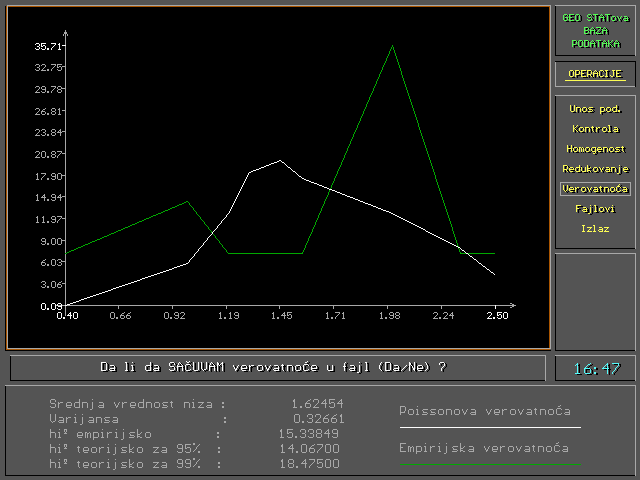Click the green Empirijska verovatnoća legend line

pos(489,464)
